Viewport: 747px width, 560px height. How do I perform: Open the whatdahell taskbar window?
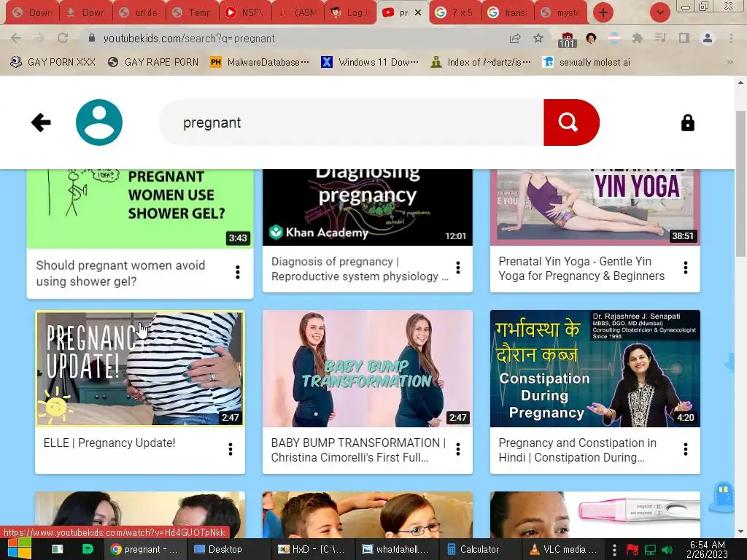(x=395, y=549)
